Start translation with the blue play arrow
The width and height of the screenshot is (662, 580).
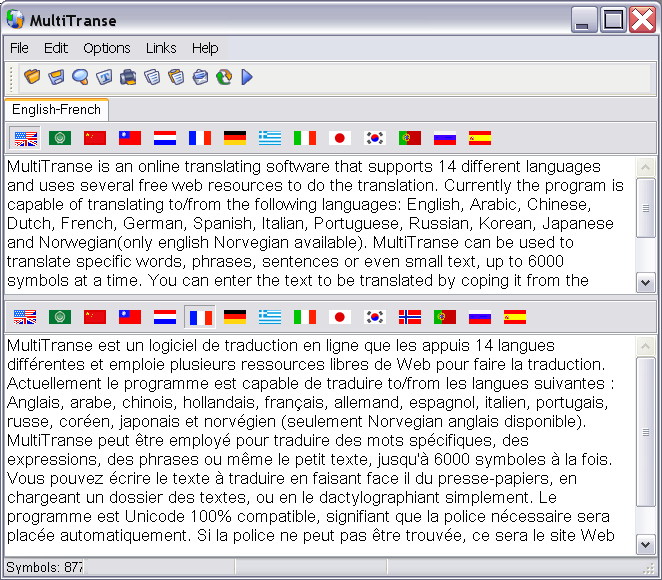pos(247,77)
